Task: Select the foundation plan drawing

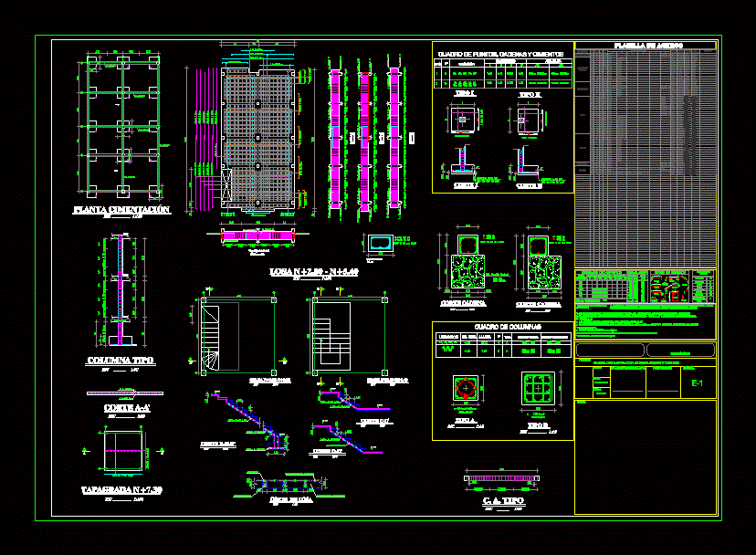Action: click(x=121, y=126)
